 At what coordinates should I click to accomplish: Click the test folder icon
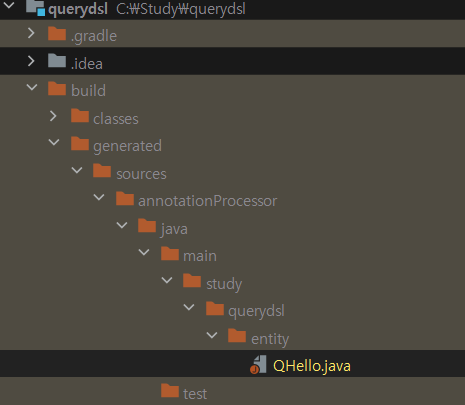coord(170,391)
